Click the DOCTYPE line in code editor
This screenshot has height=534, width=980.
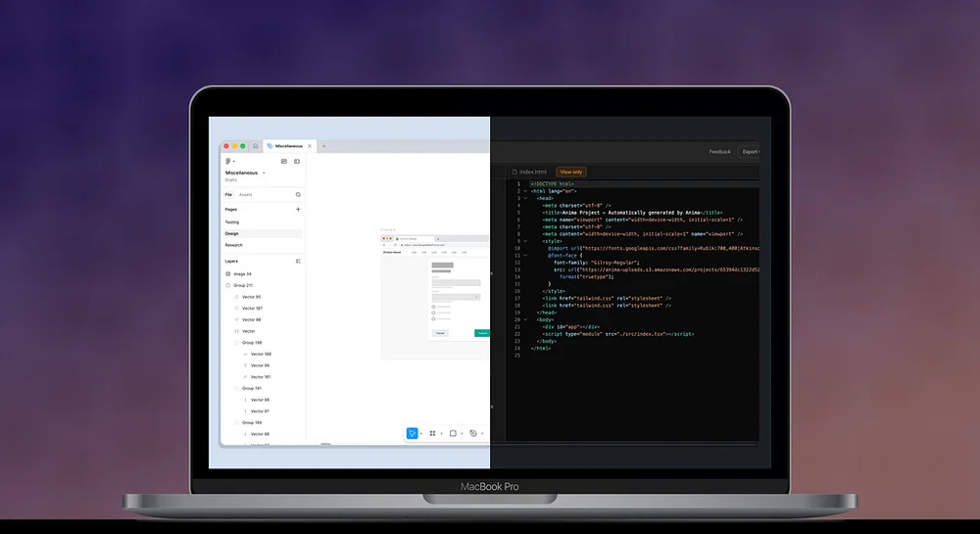click(x=553, y=184)
